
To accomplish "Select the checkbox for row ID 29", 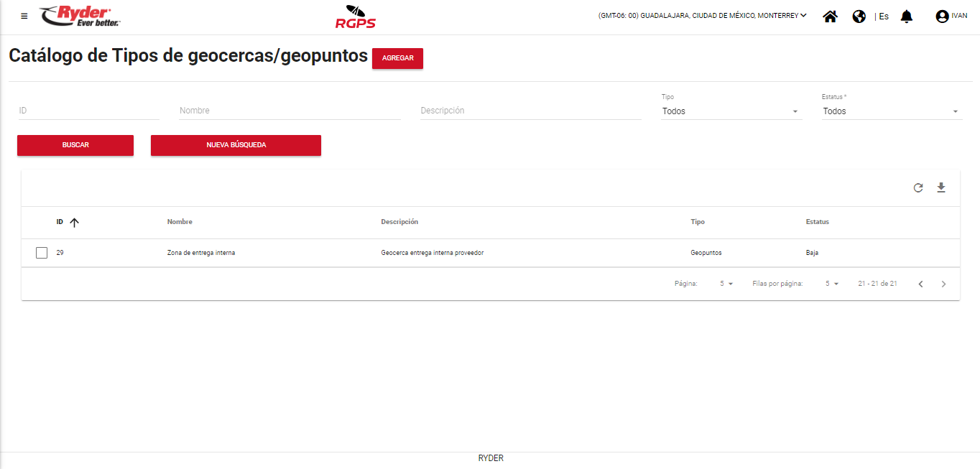I will click(x=42, y=253).
